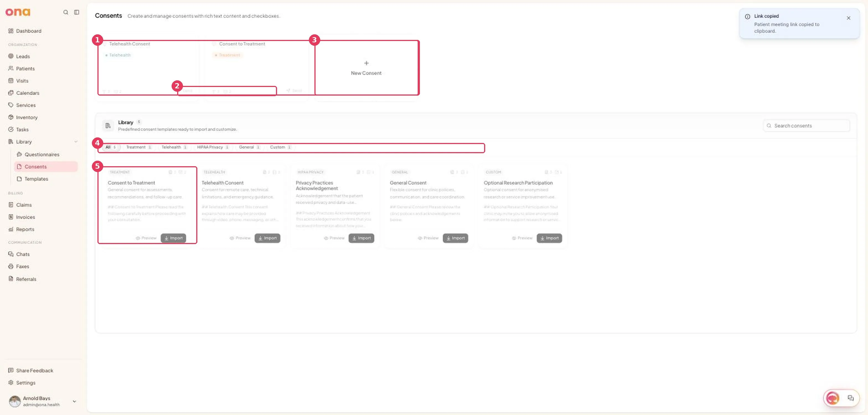Click the Settings gear icon
The image size is (868, 415).
[x=11, y=382]
